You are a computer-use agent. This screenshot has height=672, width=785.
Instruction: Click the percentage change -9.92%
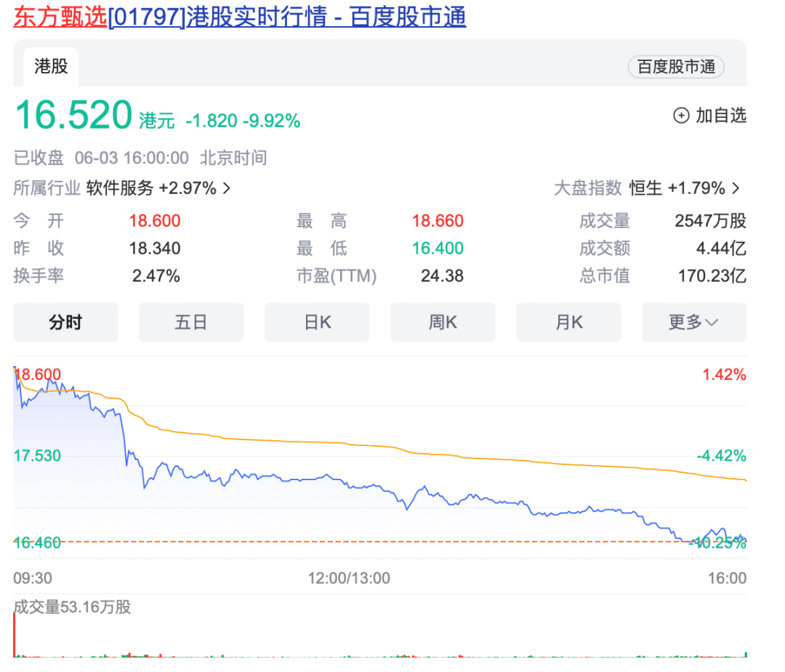coord(272,121)
